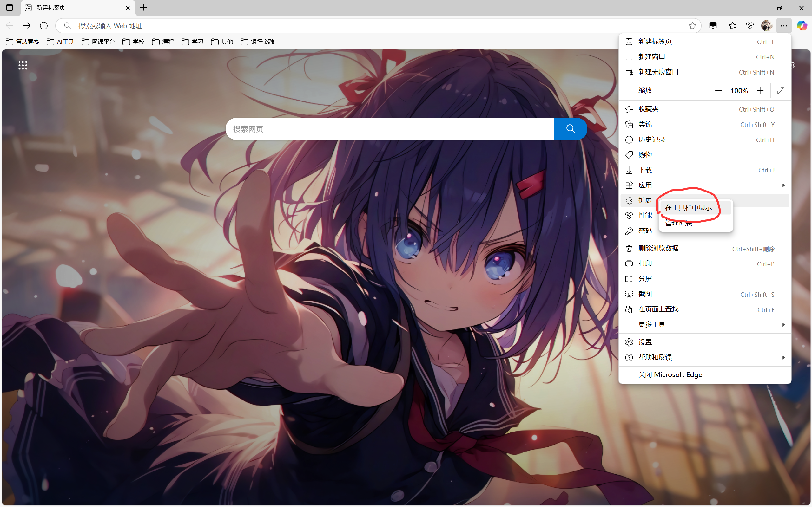Image resolution: width=812 pixels, height=507 pixels.
Task: Expand the 帮助和反馈 submenu
Action: coord(705,357)
